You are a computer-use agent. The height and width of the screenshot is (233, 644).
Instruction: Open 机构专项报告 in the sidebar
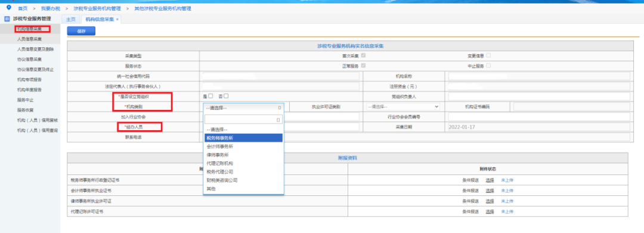(29, 79)
